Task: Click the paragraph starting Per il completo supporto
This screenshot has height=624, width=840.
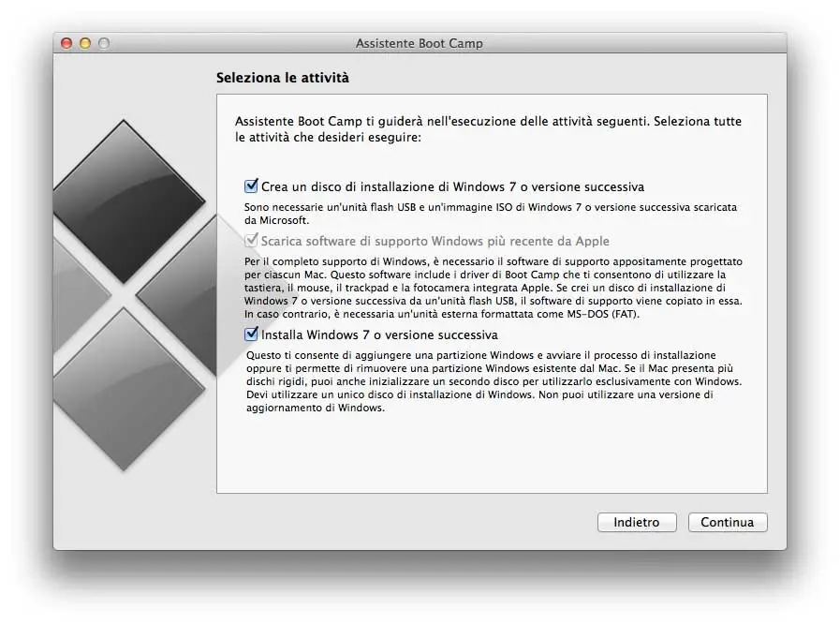Action: point(494,288)
